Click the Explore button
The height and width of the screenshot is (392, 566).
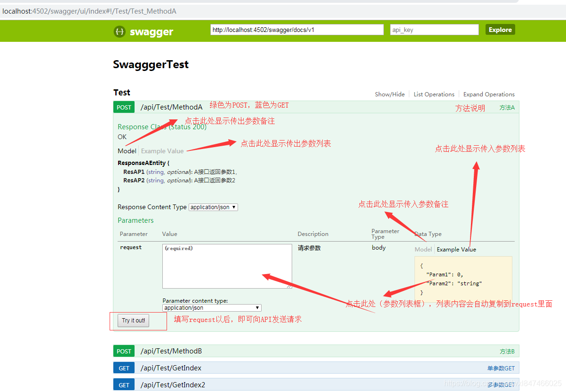point(500,30)
